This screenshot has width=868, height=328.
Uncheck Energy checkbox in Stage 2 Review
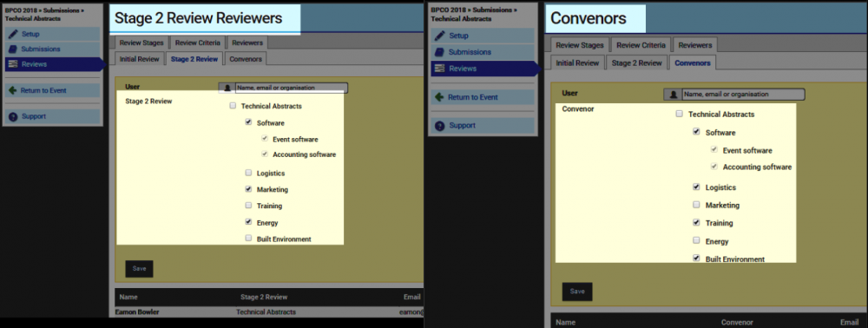pyautogui.click(x=248, y=222)
